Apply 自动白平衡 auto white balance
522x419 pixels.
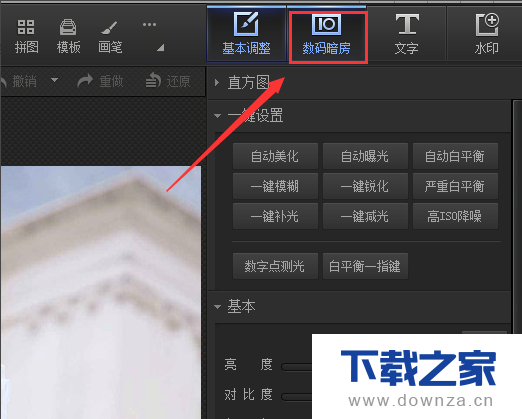(x=455, y=156)
